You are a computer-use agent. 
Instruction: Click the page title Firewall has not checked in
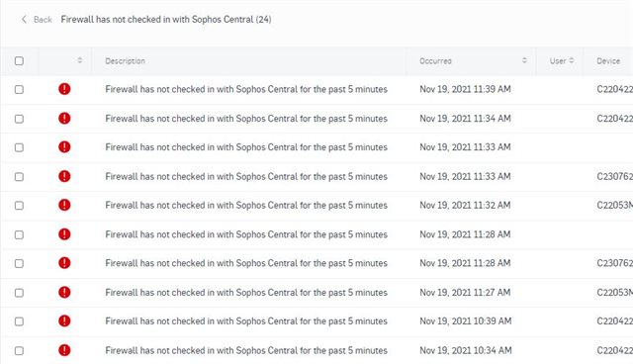[166, 20]
